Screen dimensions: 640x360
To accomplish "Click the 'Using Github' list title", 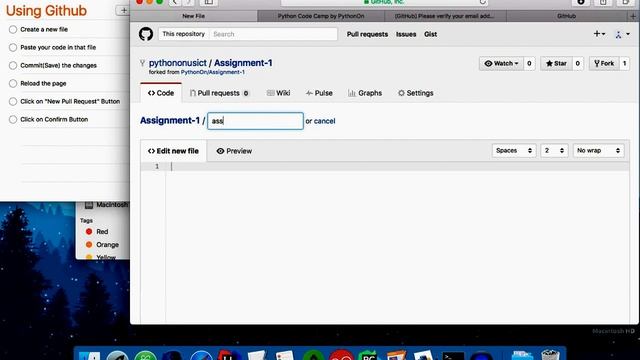I will (46, 11).
